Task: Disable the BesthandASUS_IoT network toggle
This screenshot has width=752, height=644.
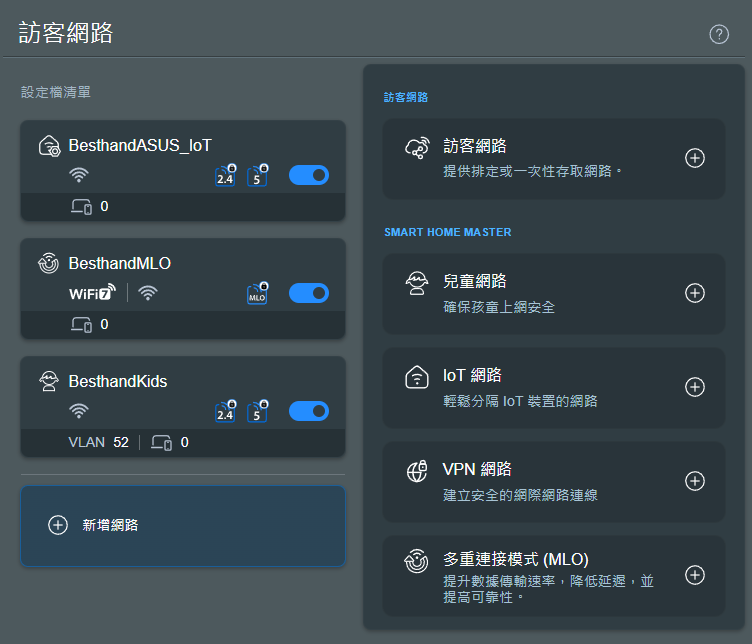Action: (309, 175)
